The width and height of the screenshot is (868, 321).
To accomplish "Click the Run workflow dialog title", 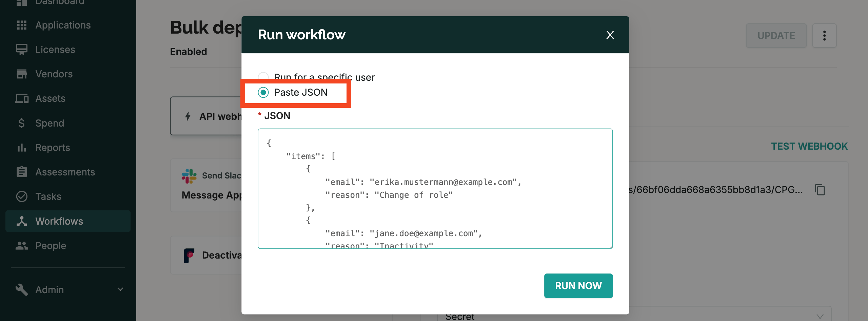I will [301, 35].
